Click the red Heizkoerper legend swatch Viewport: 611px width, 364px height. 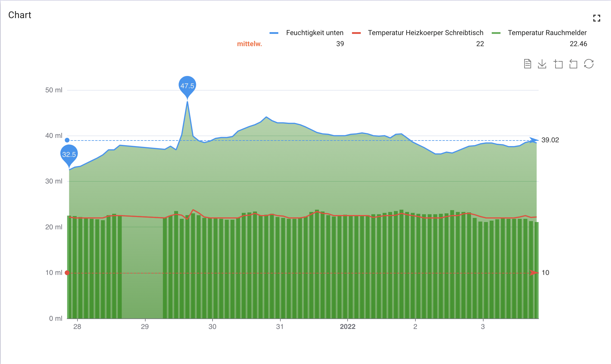[356, 33]
